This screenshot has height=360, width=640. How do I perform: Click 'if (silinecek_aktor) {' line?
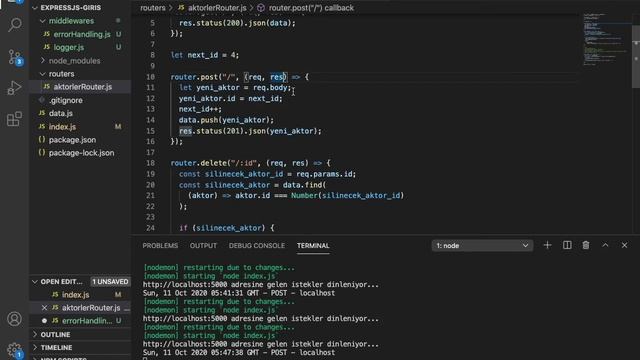tap(227, 228)
